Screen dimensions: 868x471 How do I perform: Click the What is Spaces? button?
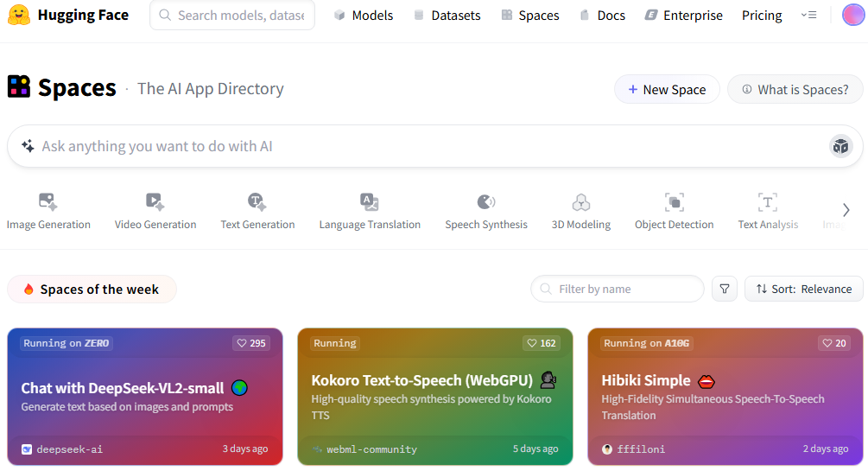click(x=795, y=89)
